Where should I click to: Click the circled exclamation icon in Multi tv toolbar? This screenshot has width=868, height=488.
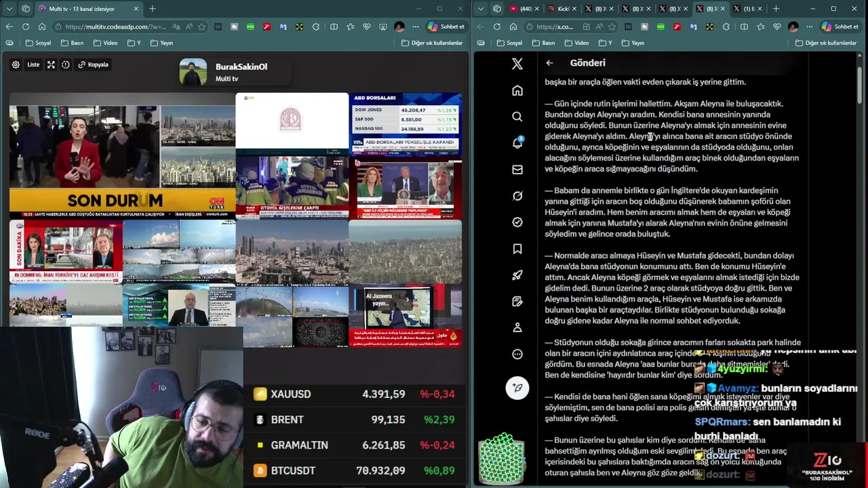pos(66,64)
